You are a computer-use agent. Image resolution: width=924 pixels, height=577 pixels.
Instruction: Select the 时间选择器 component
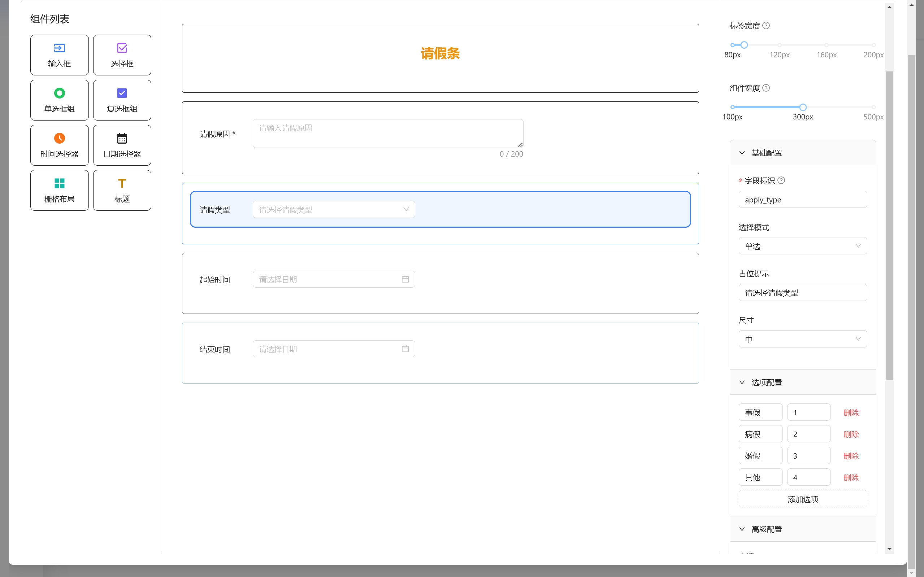(x=59, y=145)
